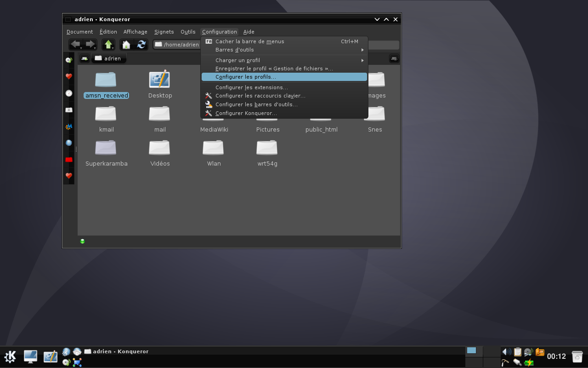Open back-history dropdown arrow beside back button
This screenshot has height=368, width=588.
[x=81, y=47]
